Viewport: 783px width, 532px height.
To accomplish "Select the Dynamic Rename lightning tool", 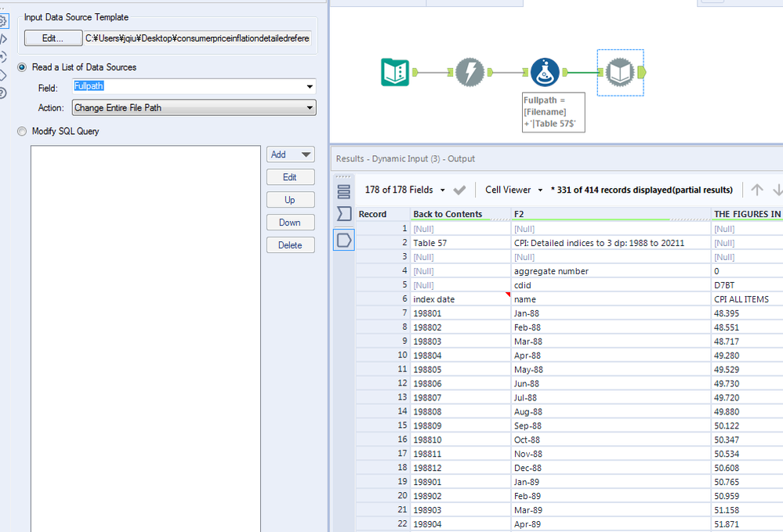I will [469, 72].
